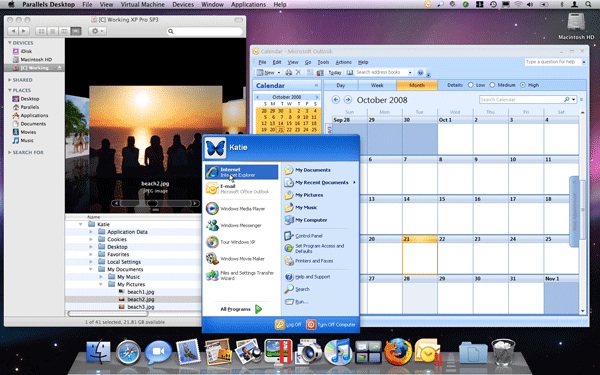Click Type a question for help box
Viewport: 600px width, 375px height.
coord(553,62)
